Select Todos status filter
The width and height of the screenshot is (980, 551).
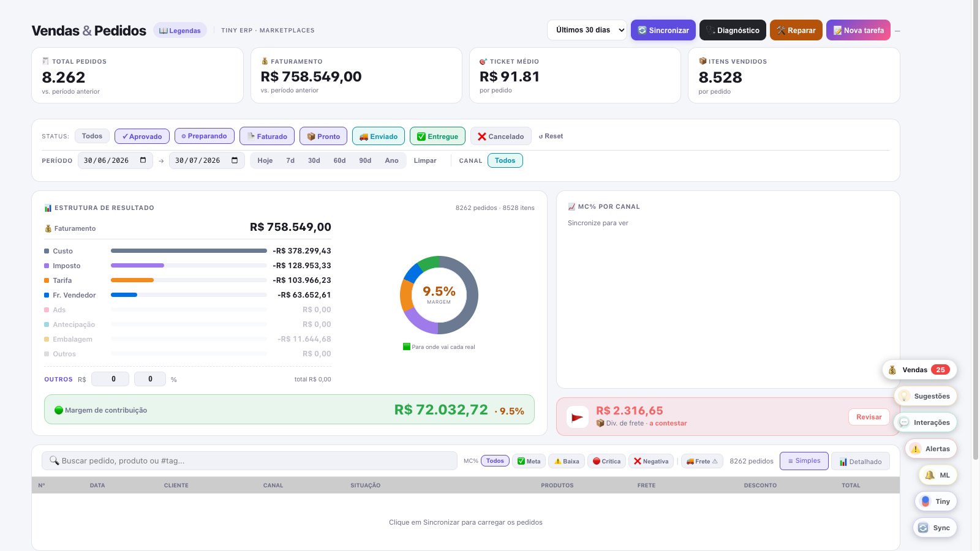(x=92, y=136)
